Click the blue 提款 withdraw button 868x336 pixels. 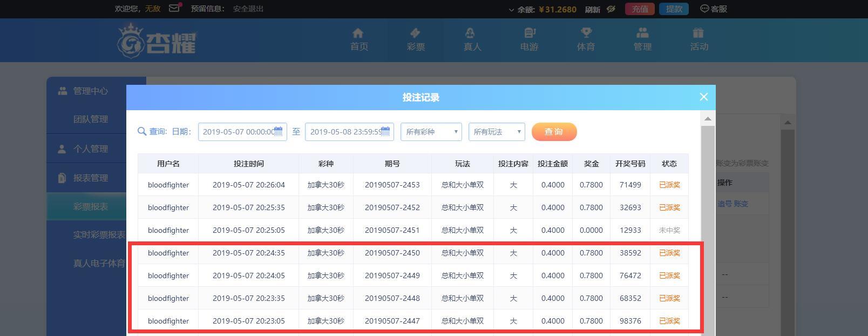[674, 9]
